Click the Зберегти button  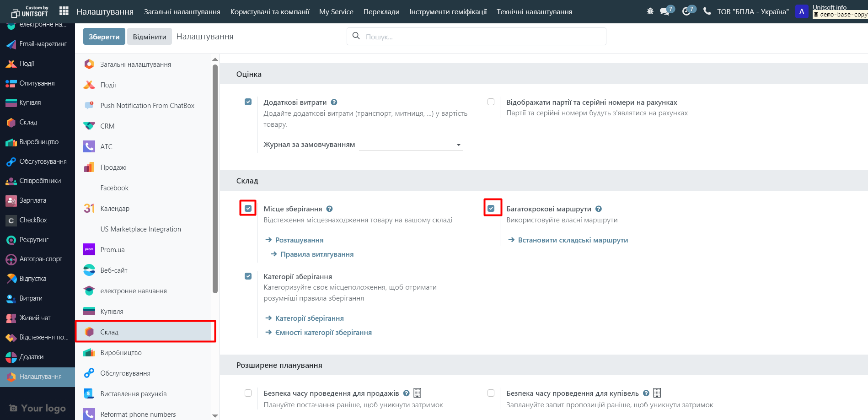click(104, 37)
